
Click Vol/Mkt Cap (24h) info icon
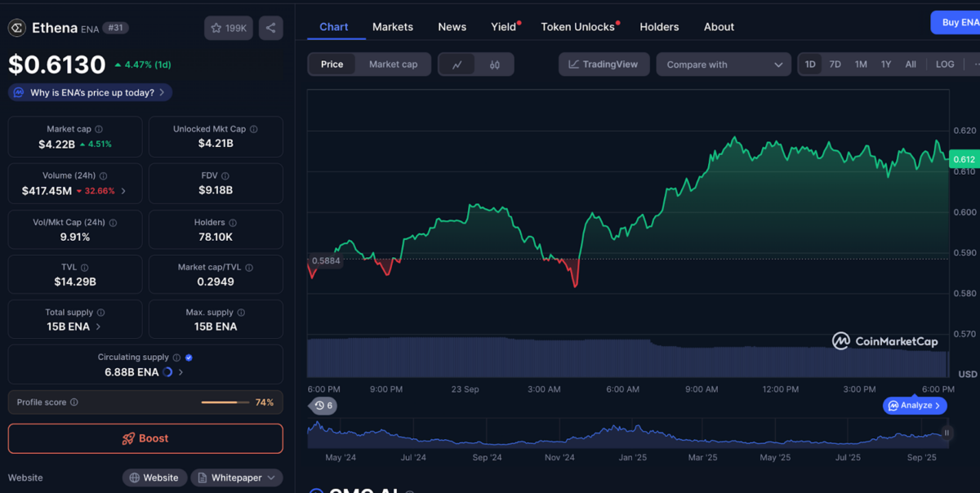click(x=113, y=222)
